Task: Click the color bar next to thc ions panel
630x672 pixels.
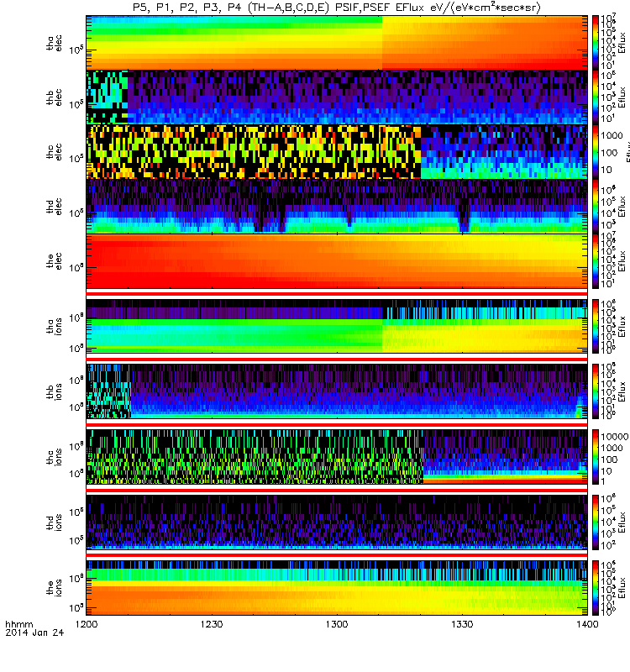Action: click(x=596, y=457)
